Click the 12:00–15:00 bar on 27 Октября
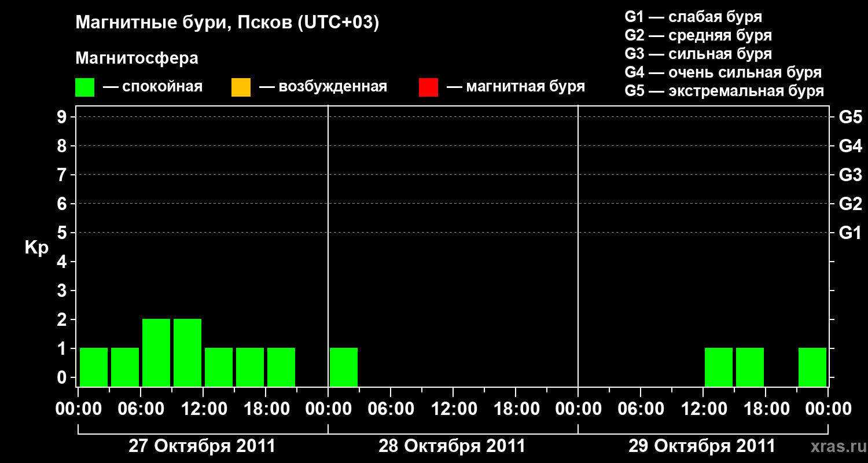Image resolution: width=868 pixels, height=463 pixels. click(x=219, y=367)
